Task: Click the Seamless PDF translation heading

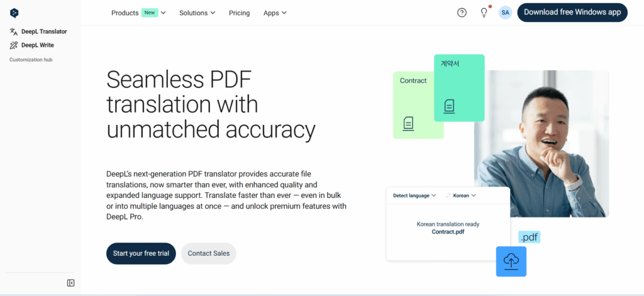Action: pyautogui.click(x=211, y=105)
